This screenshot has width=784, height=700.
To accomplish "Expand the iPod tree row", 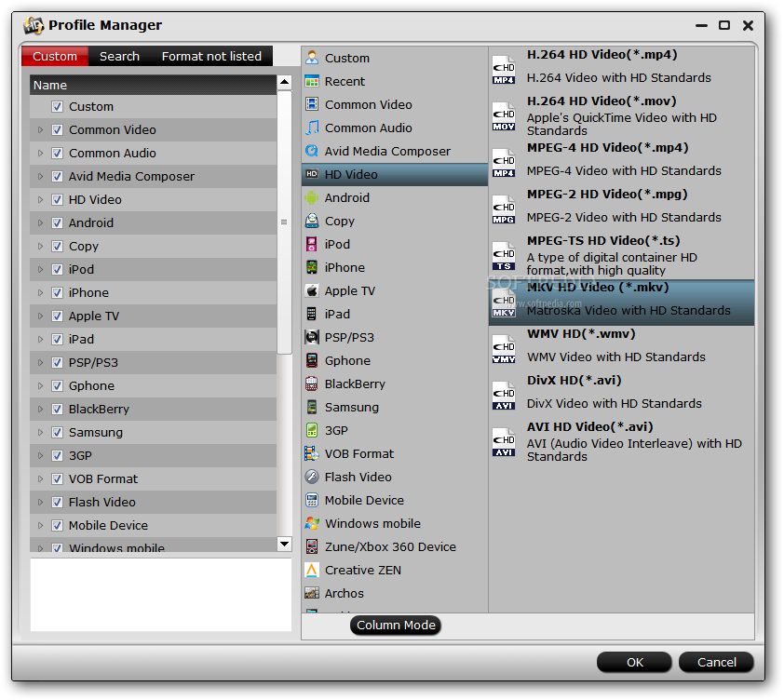I will click(x=40, y=270).
